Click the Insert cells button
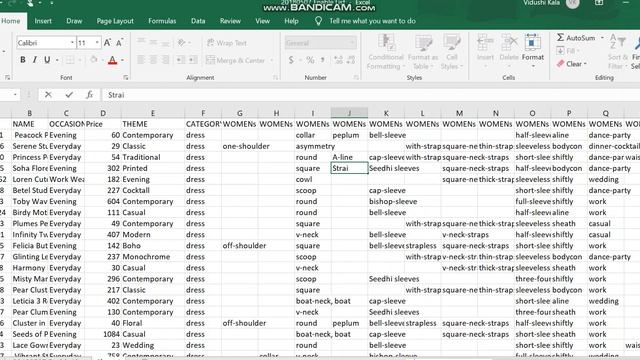The image size is (640, 360). [x=485, y=52]
